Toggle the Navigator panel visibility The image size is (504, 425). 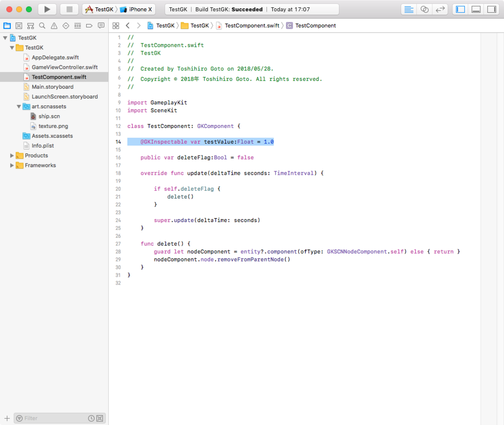click(x=460, y=9)
